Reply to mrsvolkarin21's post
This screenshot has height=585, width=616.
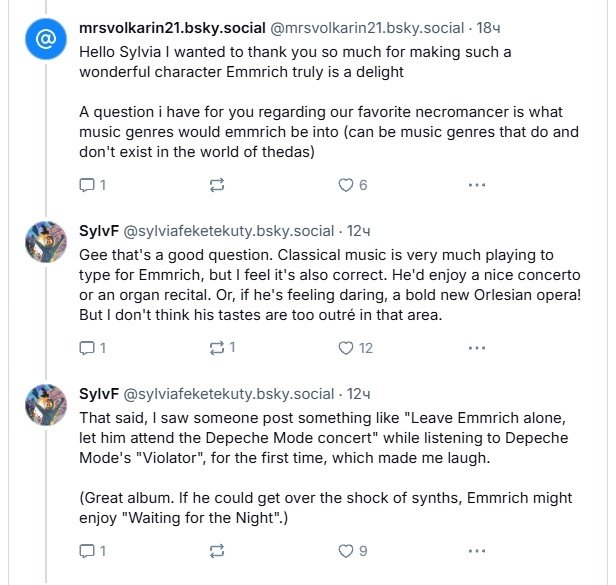pyautogui.click(x=86, y=185)
